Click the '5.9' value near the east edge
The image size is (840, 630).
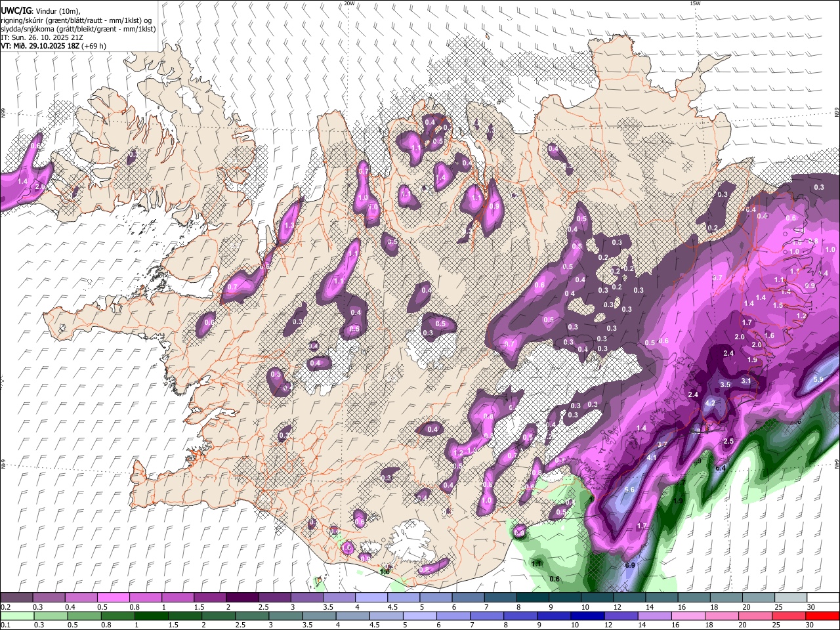pyautogui.click(x=818, y=379)
